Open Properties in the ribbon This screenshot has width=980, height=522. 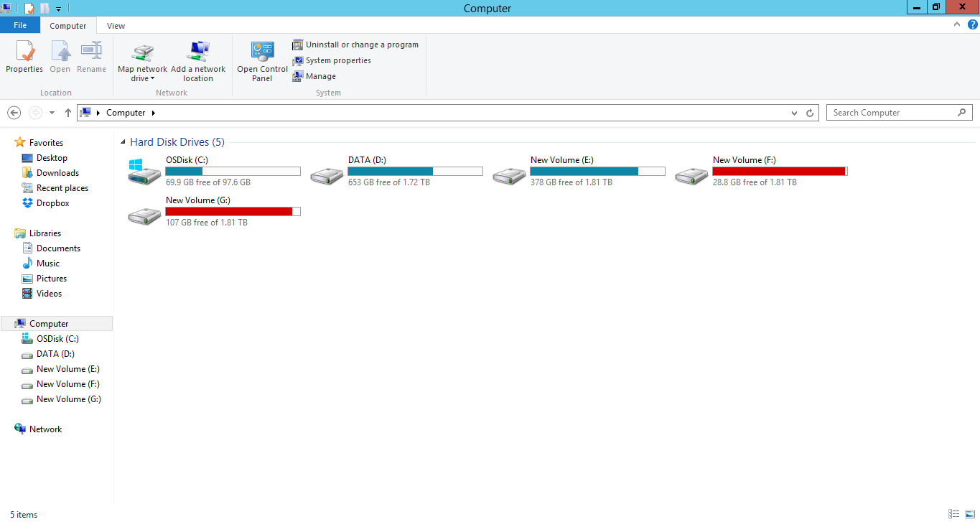pos(24,57)
